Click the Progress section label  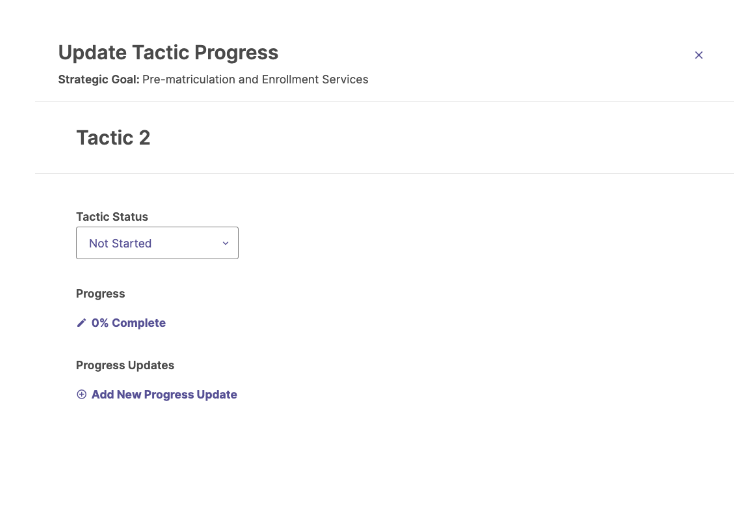pos(101,294)
